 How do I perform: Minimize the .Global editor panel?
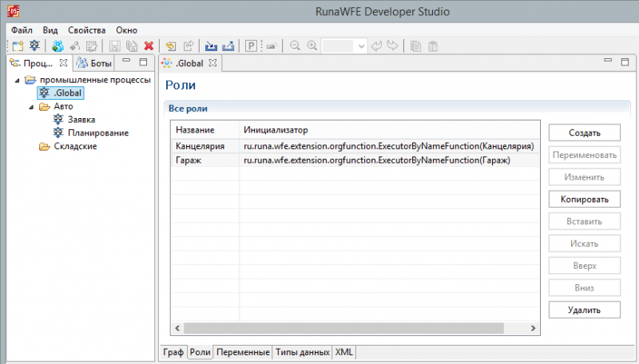(608, 60)
